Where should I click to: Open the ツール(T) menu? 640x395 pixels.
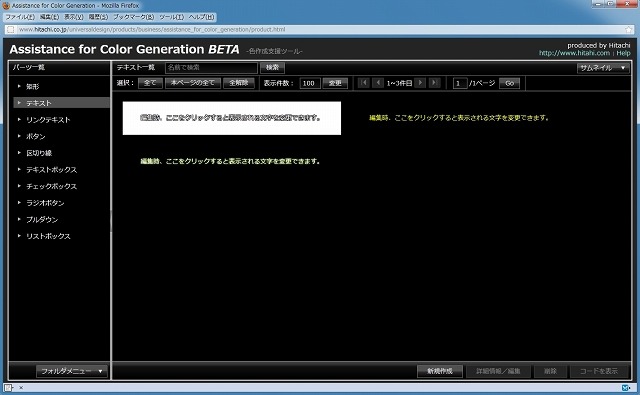click(171, 17)
